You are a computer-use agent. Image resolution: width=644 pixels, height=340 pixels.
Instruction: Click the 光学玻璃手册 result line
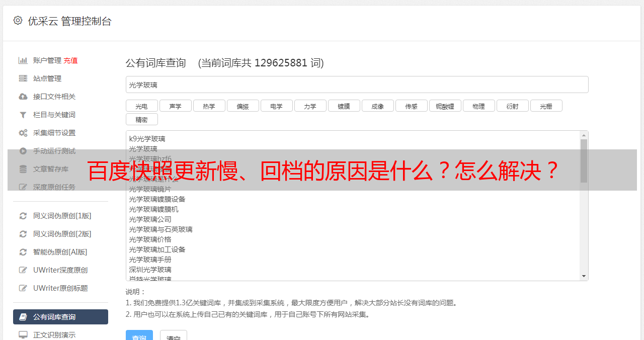(150, 260)
